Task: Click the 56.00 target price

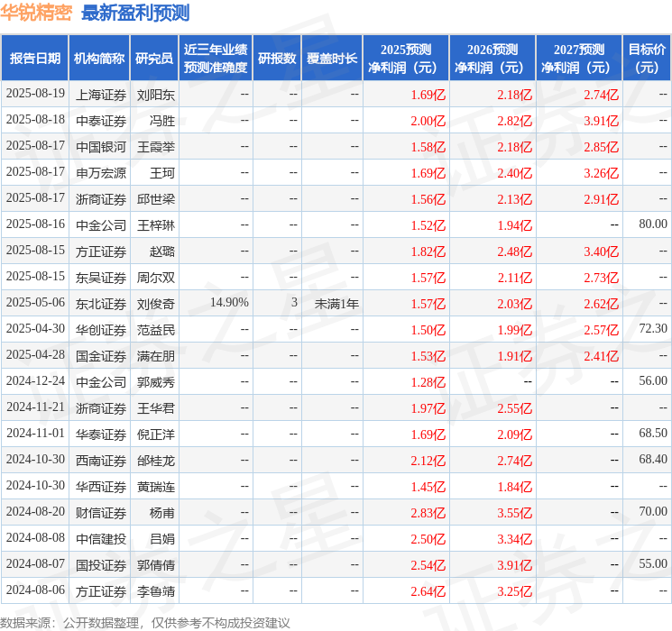Action: click(653, 380)
